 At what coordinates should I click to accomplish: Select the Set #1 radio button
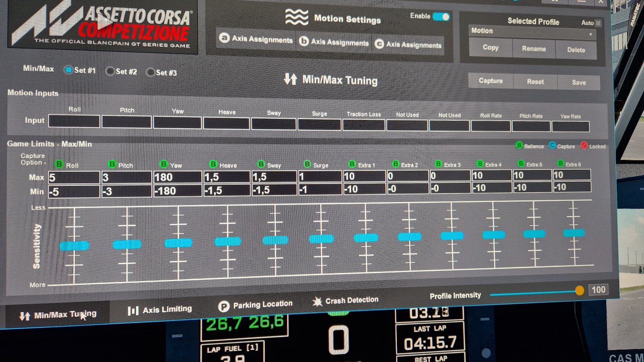coord(68,70)
